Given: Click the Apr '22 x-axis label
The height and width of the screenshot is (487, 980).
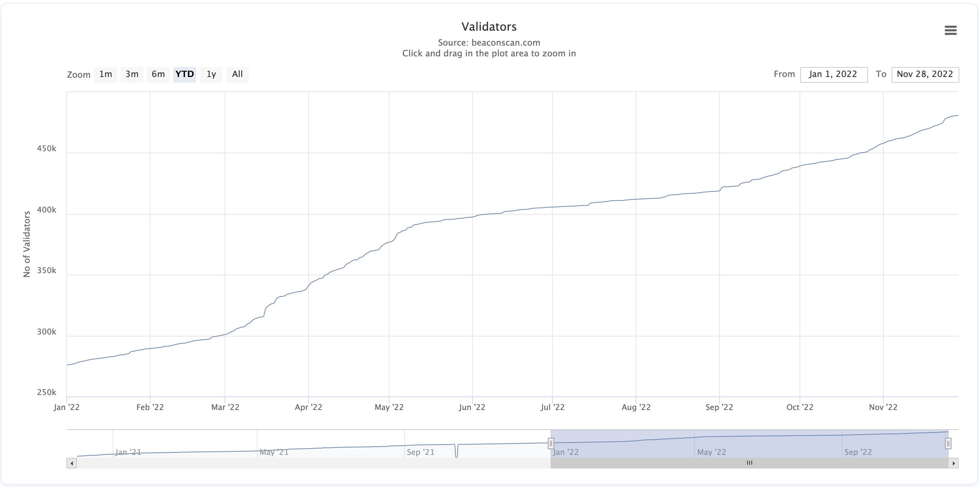Looking at the screenshot, I should pyautogui.click(x=308, y=407).
